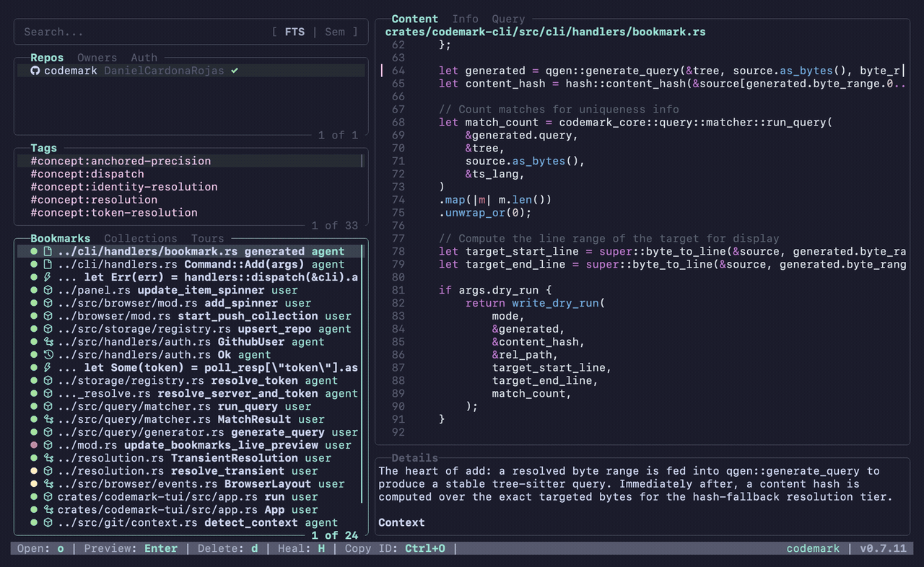The image size is (924, 567).
Task: Click cube icon of resolve_transient bookmark
Action: click(48, 471)
